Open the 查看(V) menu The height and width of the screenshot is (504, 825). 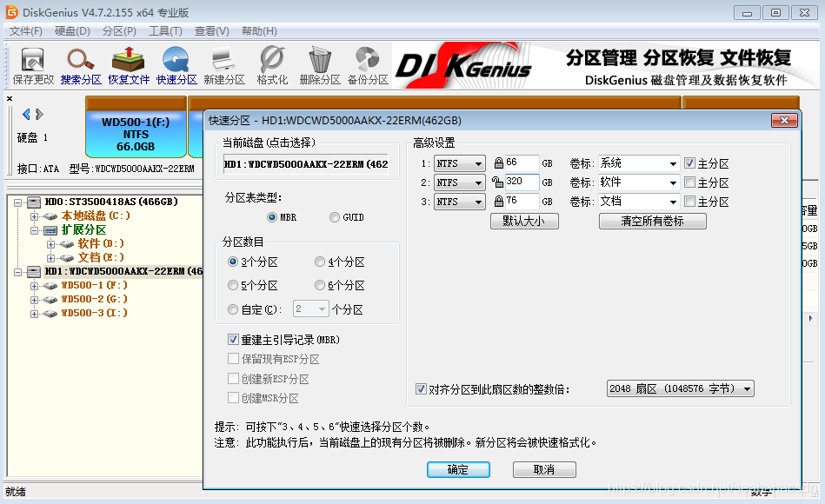[211, 31]
